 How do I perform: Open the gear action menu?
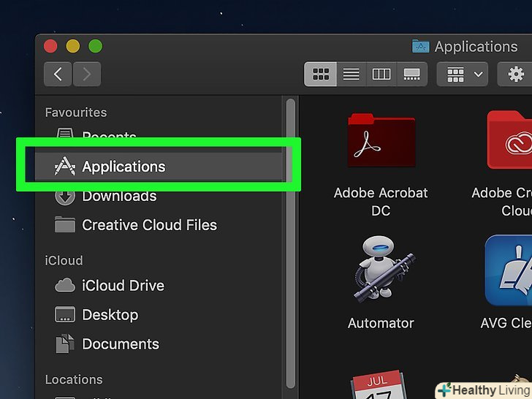pos(515,74)
